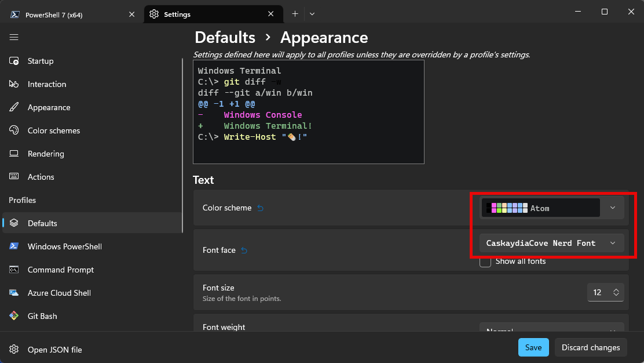
Task: Switch to the PowerShell 7 (x64) tab
Action: pyautogui.click(x=72, y=14)
